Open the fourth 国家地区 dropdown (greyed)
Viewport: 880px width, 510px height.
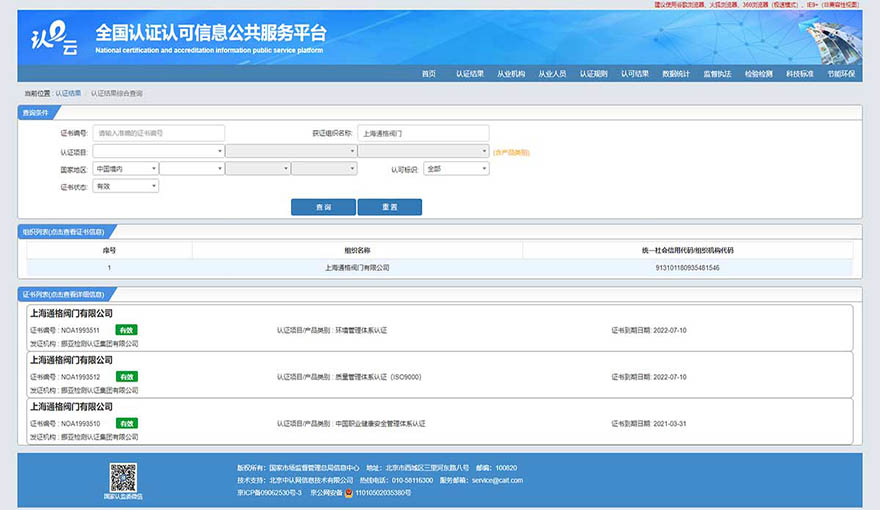(x=324, y=168)
